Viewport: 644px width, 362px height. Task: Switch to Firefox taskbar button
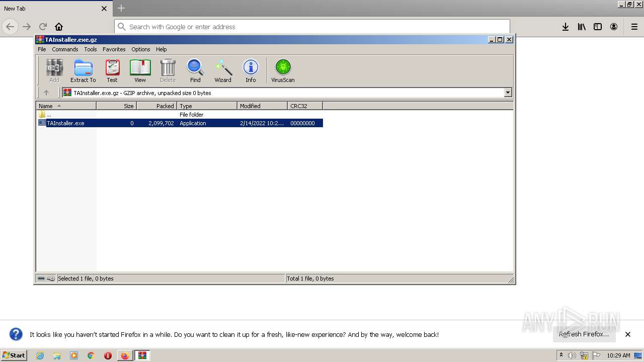[125, 355]
